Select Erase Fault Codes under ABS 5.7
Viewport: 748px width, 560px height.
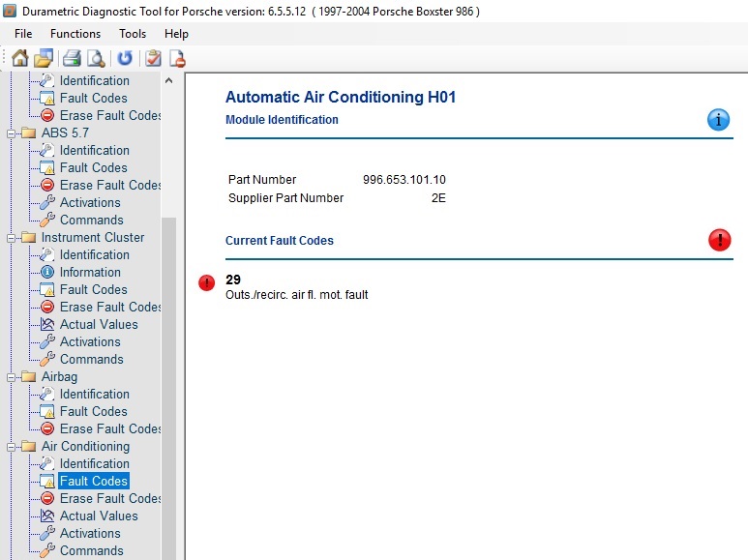pos(110,185)
